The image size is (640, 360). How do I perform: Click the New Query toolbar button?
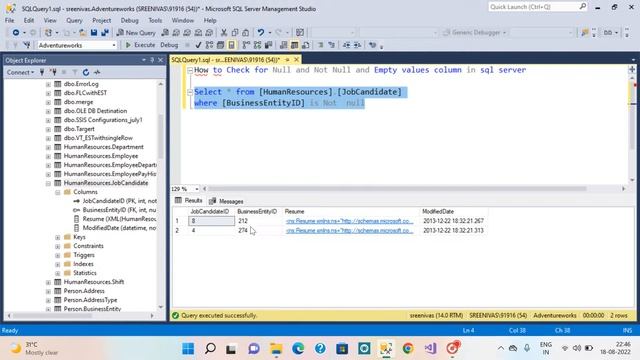pos(136,33)
